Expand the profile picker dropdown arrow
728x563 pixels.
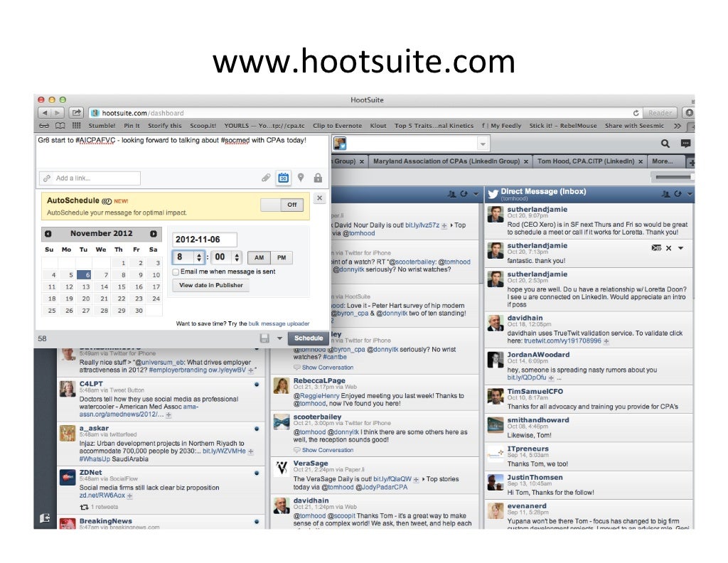483,144
